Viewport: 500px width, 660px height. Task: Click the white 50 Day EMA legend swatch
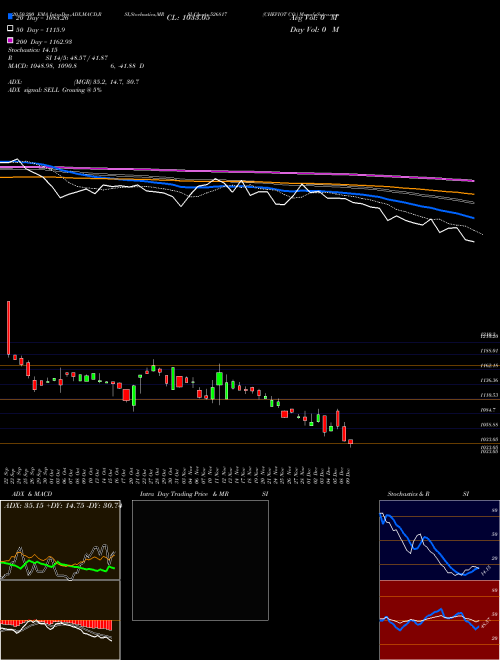10,28
